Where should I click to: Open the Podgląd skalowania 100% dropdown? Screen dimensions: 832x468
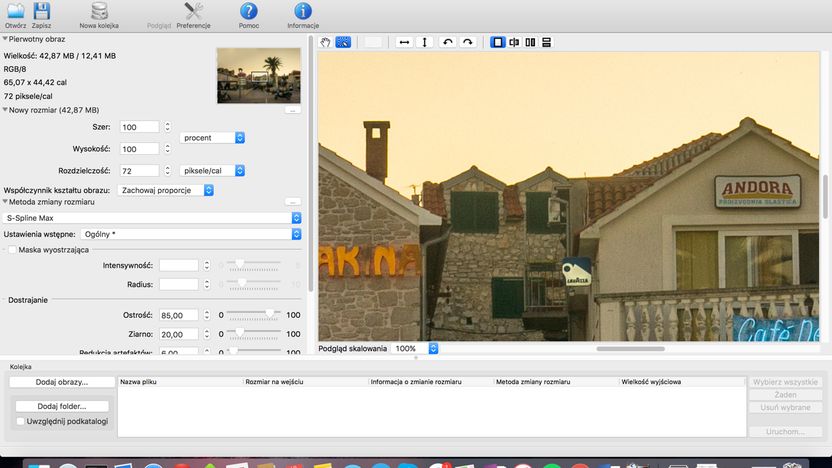[x=414, y=349]
